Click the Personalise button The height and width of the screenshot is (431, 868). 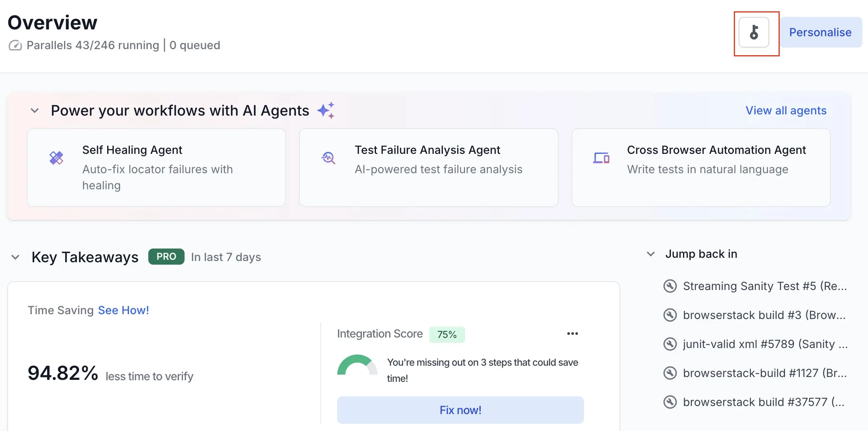pyautogui.click(x=820, y=32)
